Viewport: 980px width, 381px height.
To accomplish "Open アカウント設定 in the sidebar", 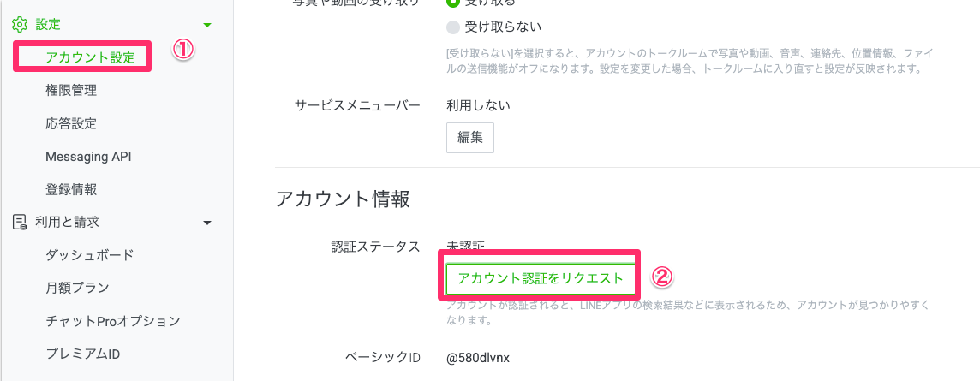I will point(90,57).
